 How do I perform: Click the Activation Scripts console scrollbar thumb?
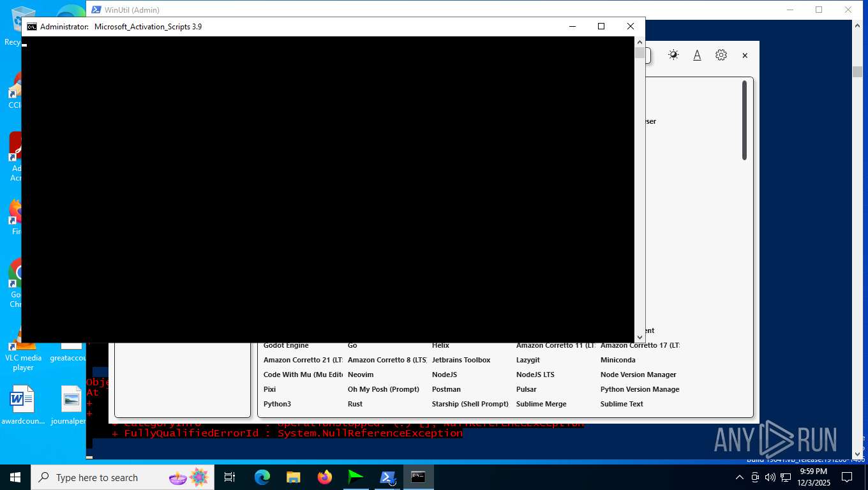click(640, 52)
